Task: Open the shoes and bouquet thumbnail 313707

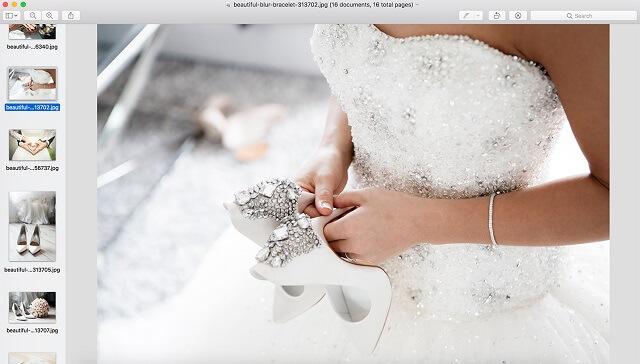Action: coord(32,307)
